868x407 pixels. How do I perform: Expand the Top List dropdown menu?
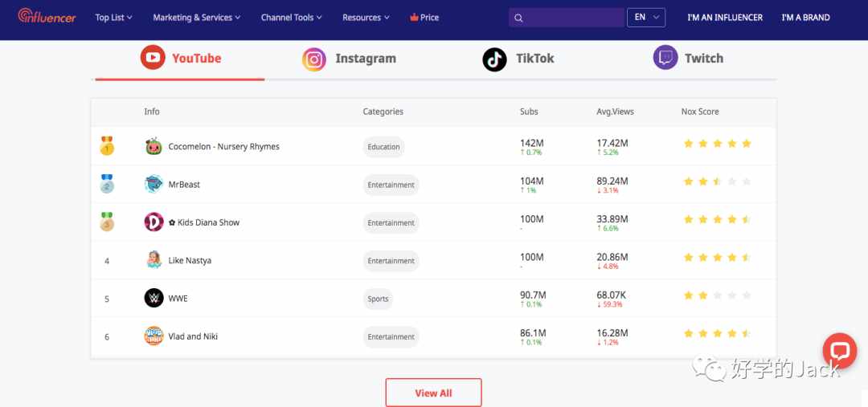click(x=113, y=18)
